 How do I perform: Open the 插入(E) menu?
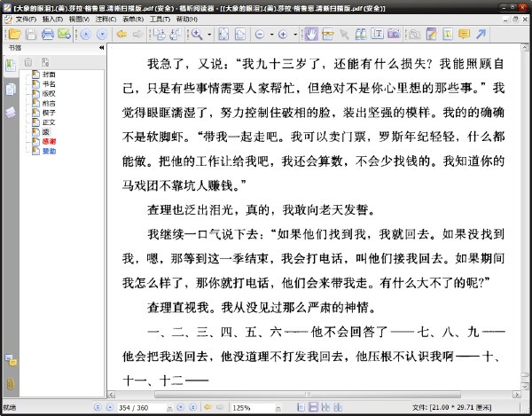52,20
